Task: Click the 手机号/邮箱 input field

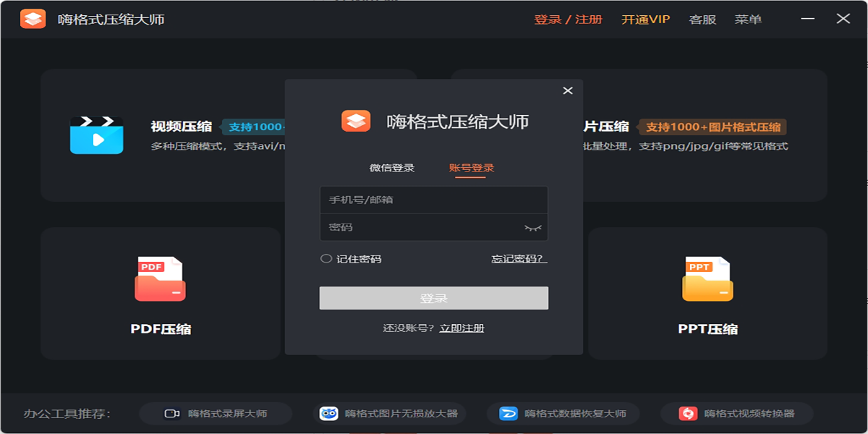Action: tap(433, 200)
